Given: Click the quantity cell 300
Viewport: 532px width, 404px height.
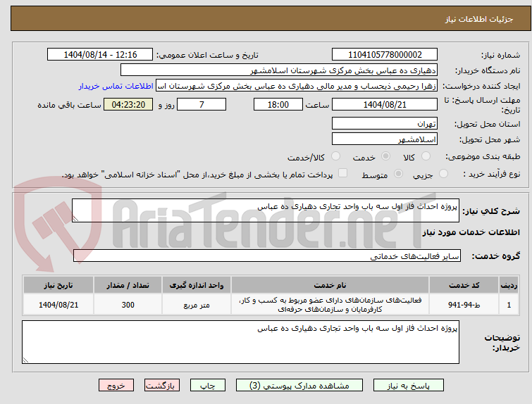Looking at the screenshot, I should pos(128,305).
